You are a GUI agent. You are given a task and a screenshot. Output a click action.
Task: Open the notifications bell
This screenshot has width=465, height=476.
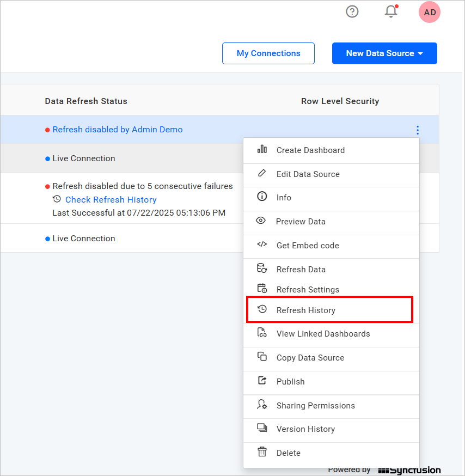pos(391,11)
